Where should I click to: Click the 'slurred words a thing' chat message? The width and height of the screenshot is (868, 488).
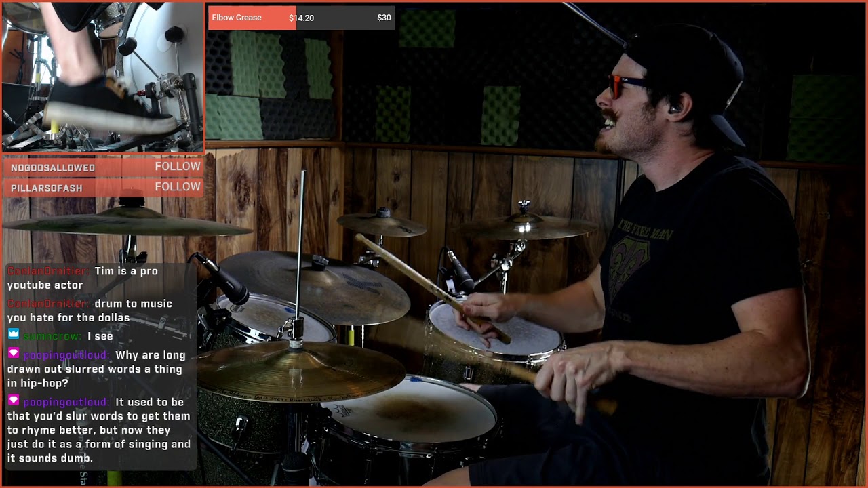pos(95,369)
